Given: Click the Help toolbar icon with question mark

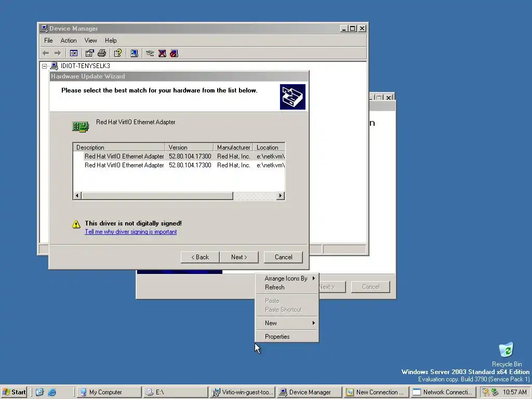Looking at the screenshot, I should 118,54.
